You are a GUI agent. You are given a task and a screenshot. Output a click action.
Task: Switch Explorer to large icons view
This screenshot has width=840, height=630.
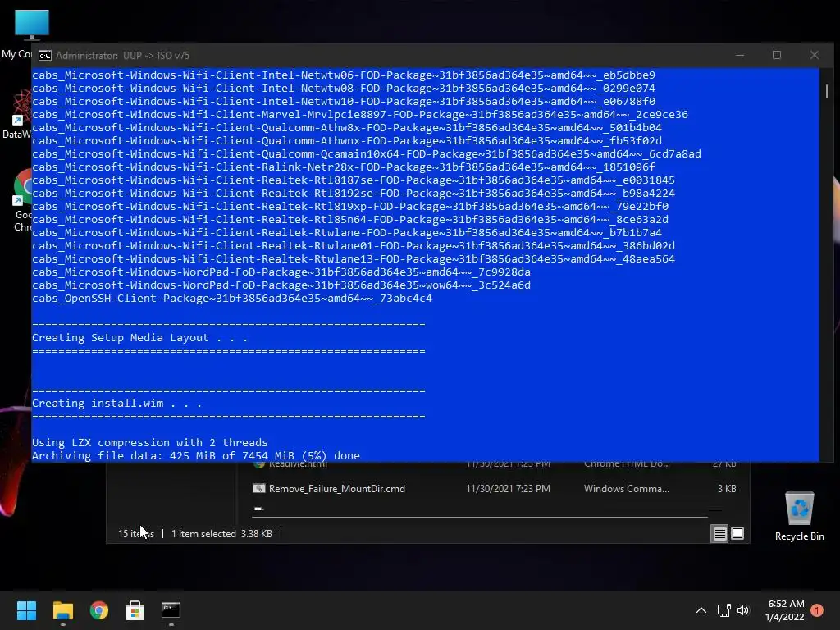click(737, 533)
